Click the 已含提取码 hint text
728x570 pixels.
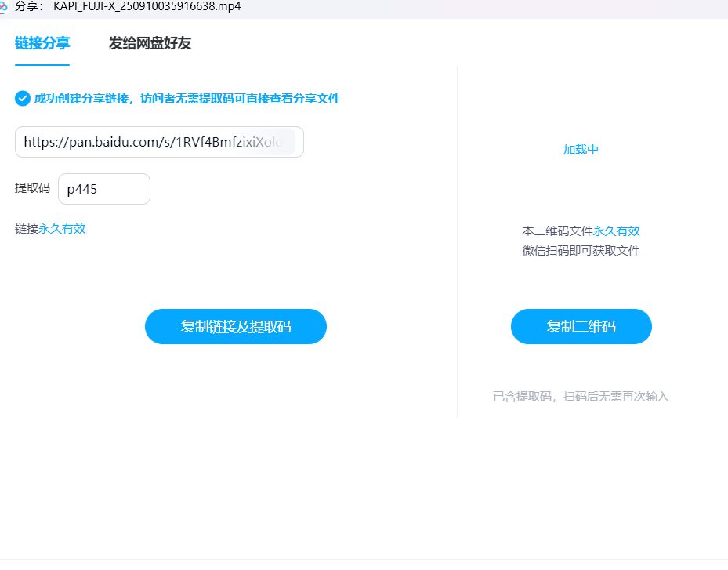pyautogui.click(x=581, y=397)
